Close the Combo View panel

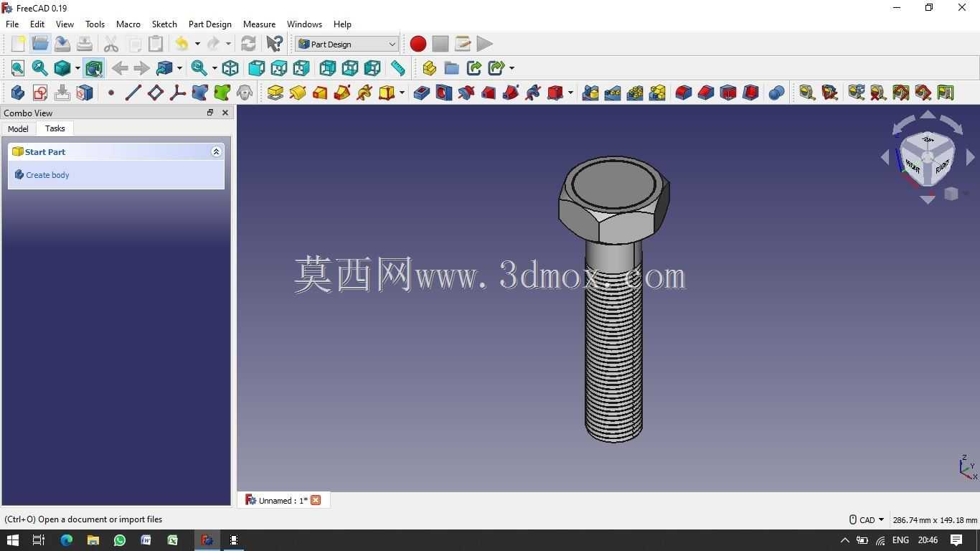pos(225,113)
